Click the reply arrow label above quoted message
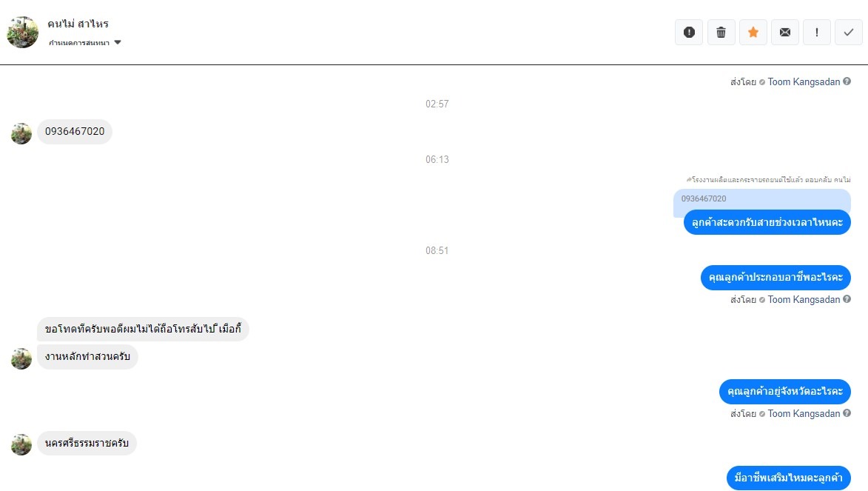Viewport: 868px width, 491px height. click(x=768, y=179)
